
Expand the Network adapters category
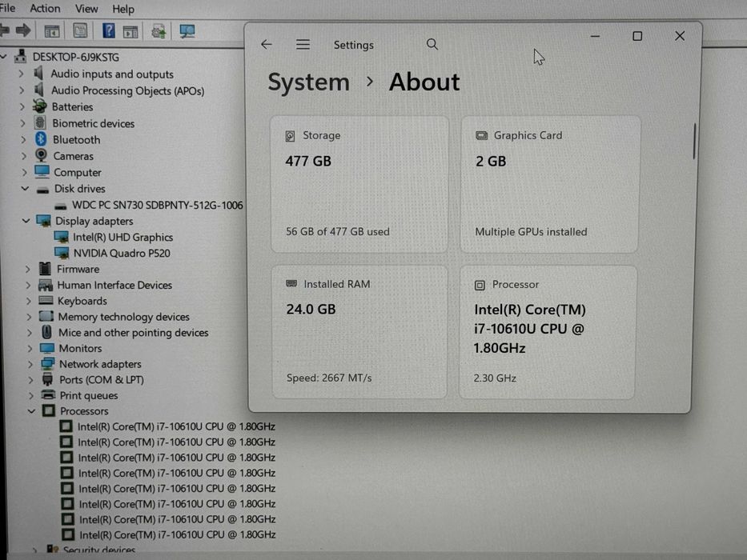pyautogui.click(x=30, y=364)
